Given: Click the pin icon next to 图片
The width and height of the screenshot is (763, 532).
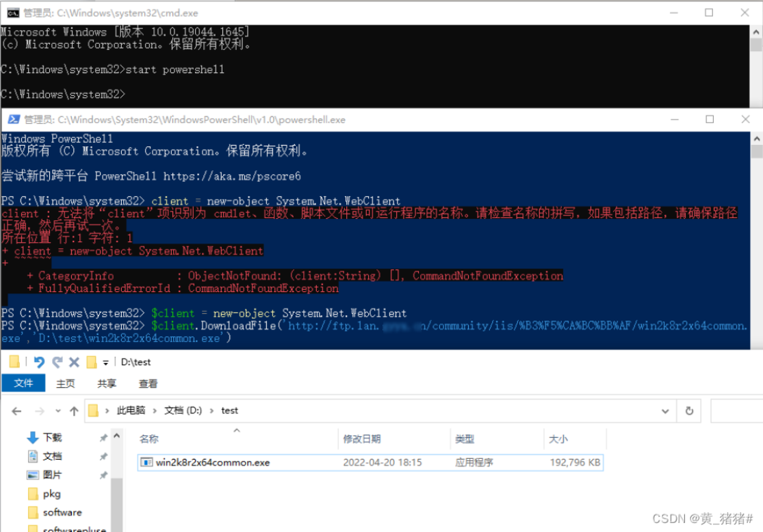Looking at the screenshot, I should coord(103,475).
